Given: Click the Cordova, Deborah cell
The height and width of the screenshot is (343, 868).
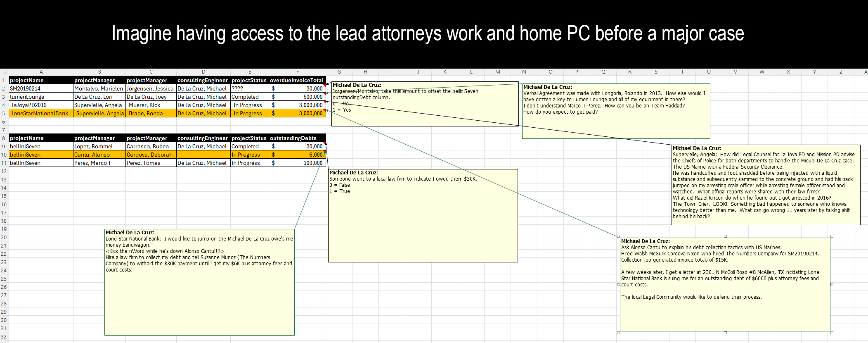Looking at the screenshot, I should coord(151,155).
